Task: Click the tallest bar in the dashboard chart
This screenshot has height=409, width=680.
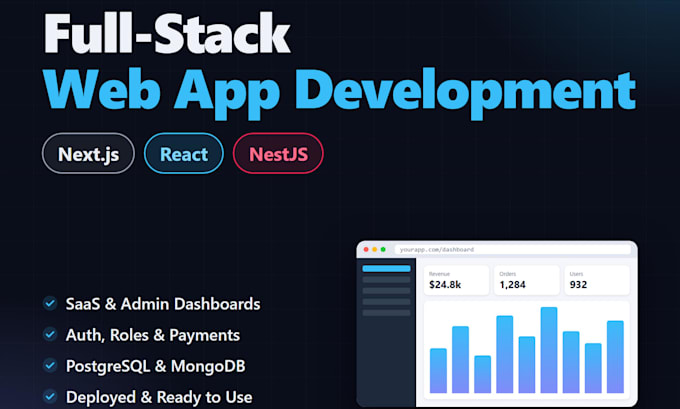Action: point(549,350)
